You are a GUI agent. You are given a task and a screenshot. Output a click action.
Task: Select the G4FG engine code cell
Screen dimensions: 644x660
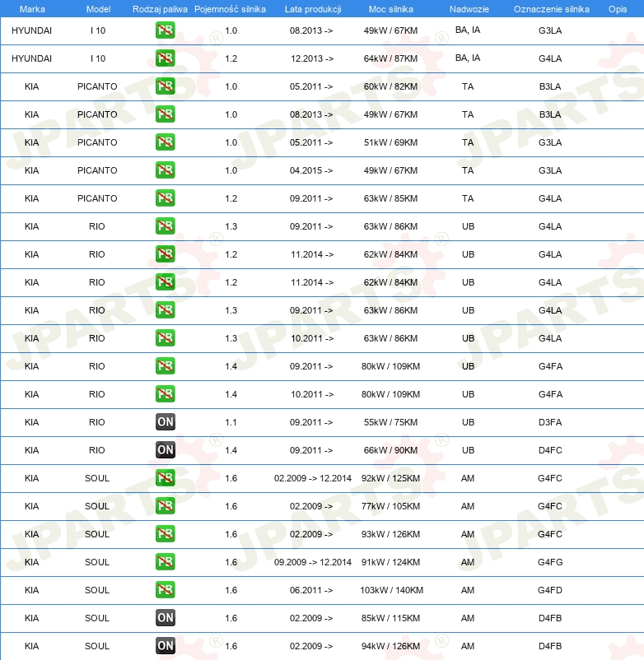coord(550,562)
